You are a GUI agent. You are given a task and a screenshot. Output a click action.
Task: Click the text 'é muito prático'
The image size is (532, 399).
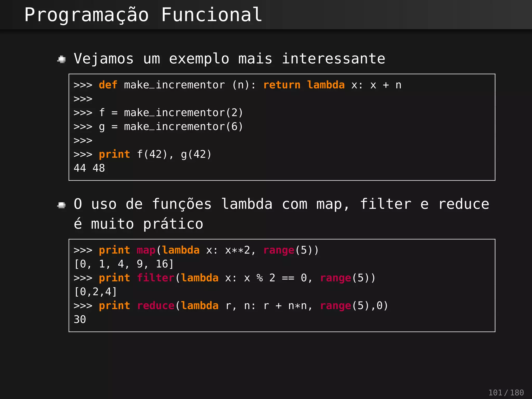pyautogui.click(x=138, y=224)
